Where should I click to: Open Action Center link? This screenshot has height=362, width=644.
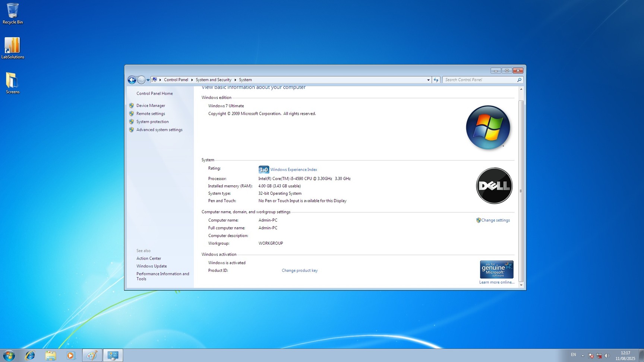(149, 258)
